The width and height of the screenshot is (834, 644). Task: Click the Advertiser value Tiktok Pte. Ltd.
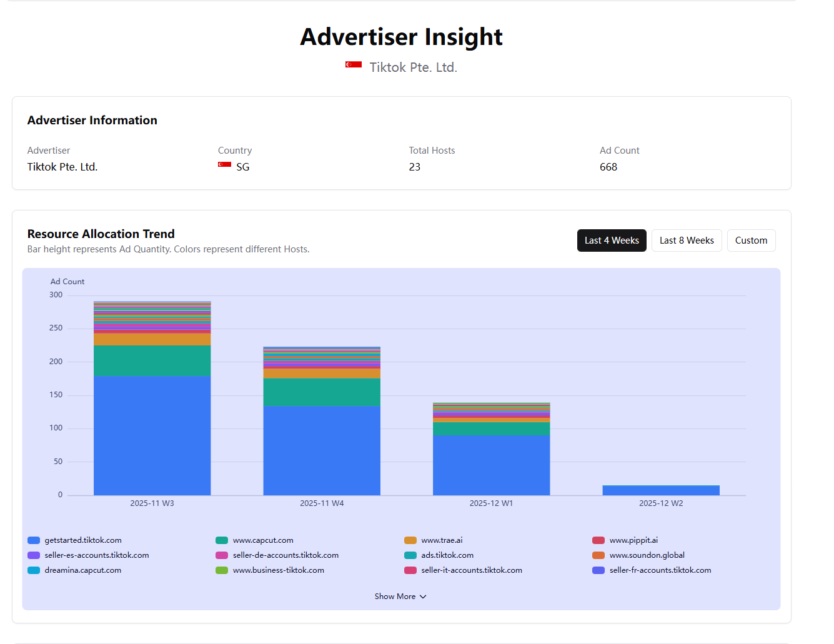pos(62,167)
